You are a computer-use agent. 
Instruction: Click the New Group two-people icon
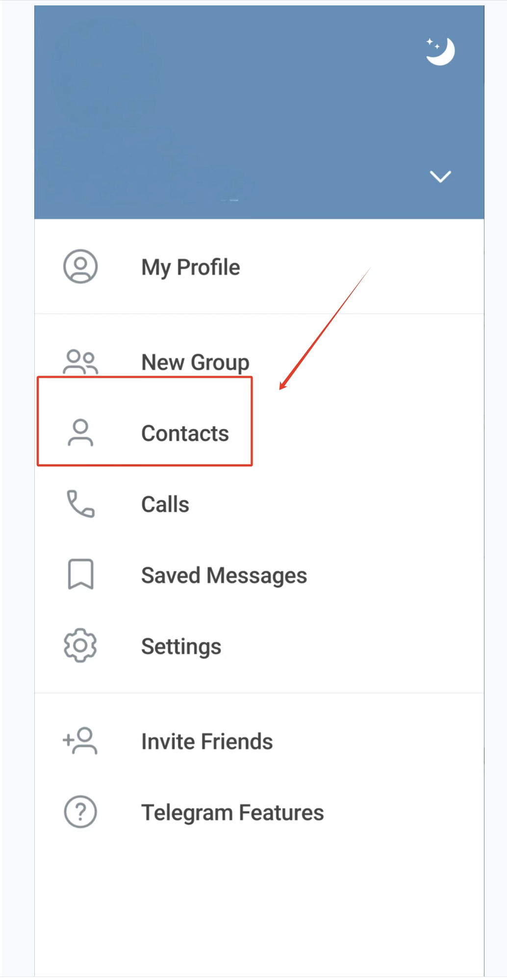[80, 362]
